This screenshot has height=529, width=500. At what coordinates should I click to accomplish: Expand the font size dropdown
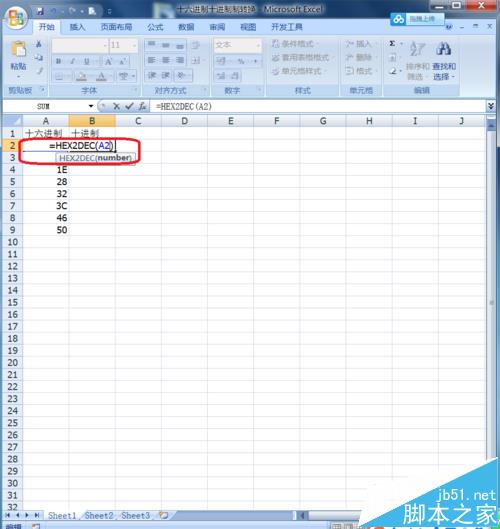[134, 45]
